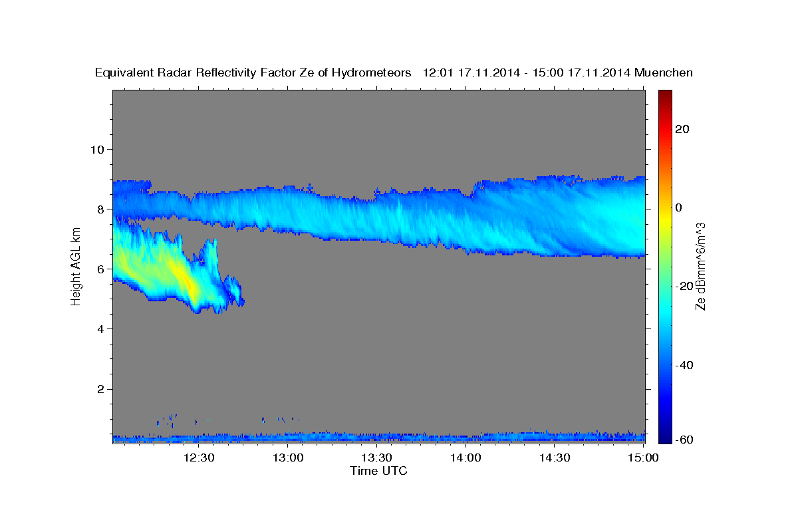Click the 14:00 time tick label
The width and height of the screenshot is (798, 532).
[x=465, y=458]
